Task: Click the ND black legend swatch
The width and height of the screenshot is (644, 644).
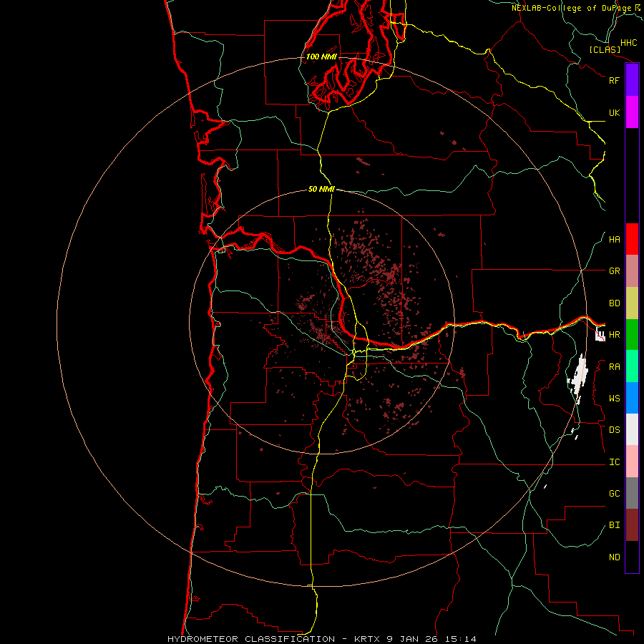Action: tap(632, 557)
